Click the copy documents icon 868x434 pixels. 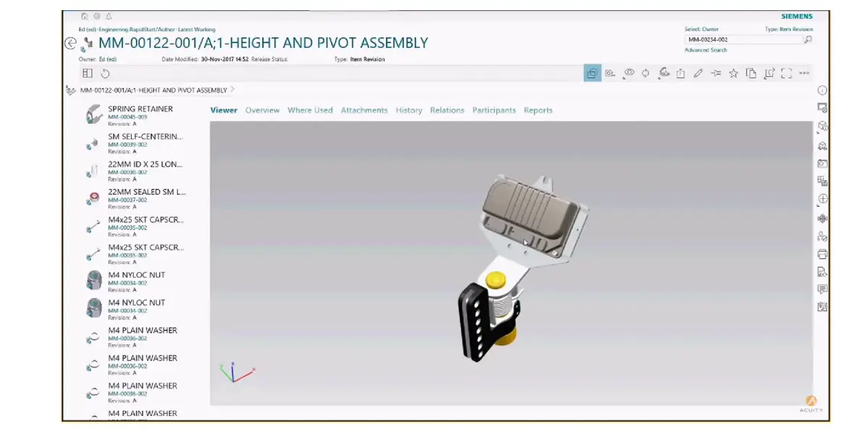[x=751, y=73]
